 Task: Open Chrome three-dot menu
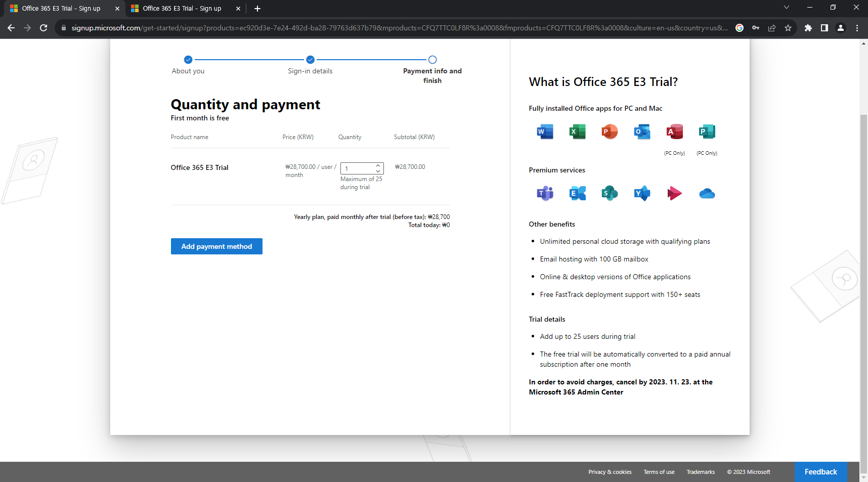[857, 28]
